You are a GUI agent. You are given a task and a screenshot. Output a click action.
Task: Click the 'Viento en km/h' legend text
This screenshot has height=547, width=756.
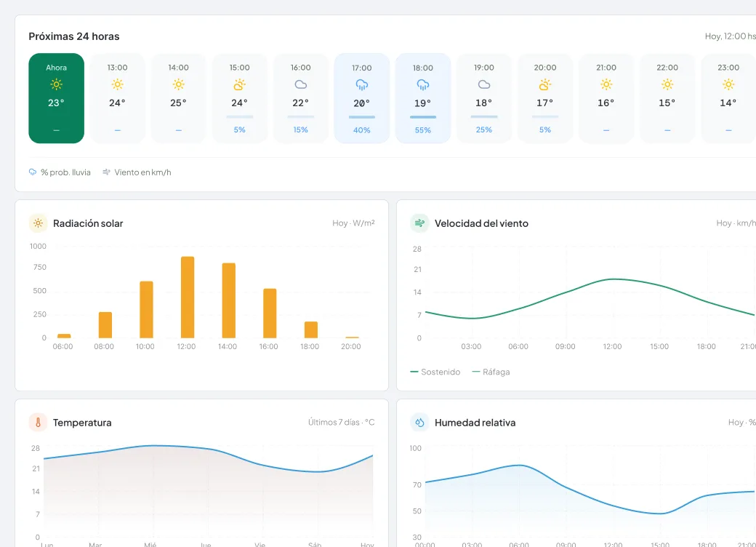tap(142, 172)
